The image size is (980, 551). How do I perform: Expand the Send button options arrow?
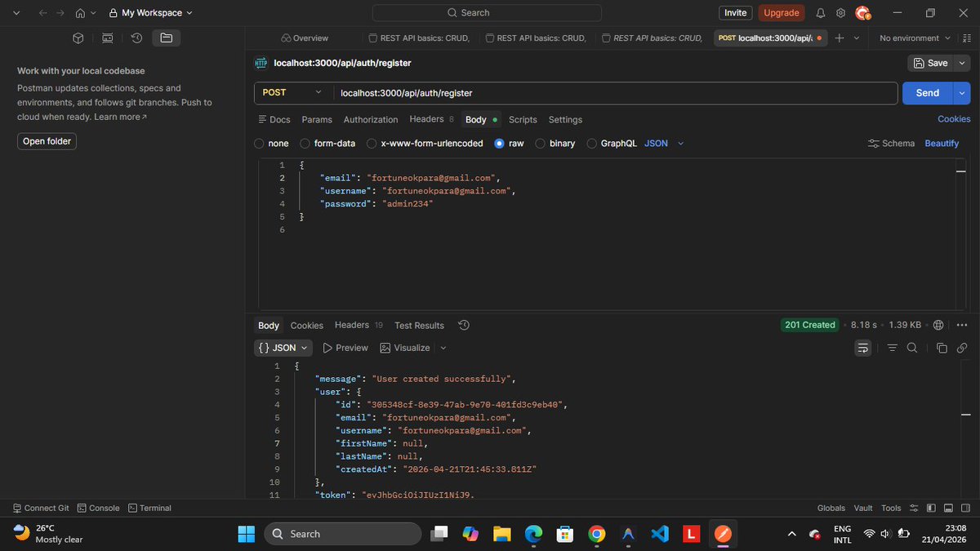click(961, 93)
